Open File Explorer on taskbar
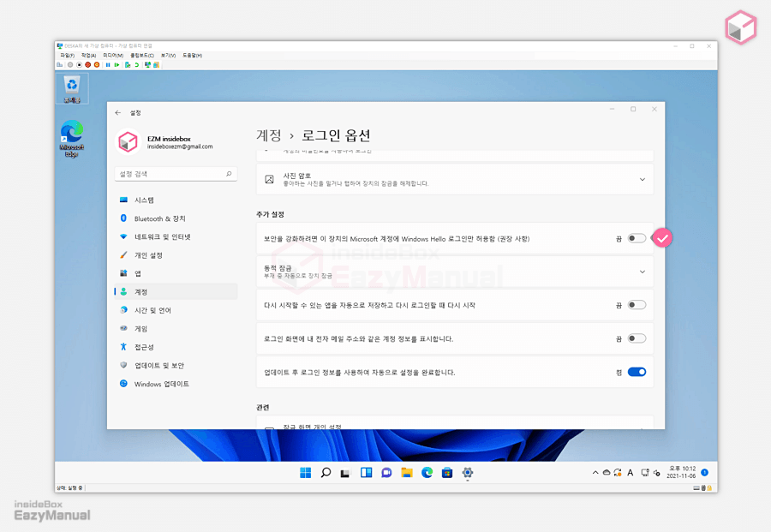 click(407, 473)
